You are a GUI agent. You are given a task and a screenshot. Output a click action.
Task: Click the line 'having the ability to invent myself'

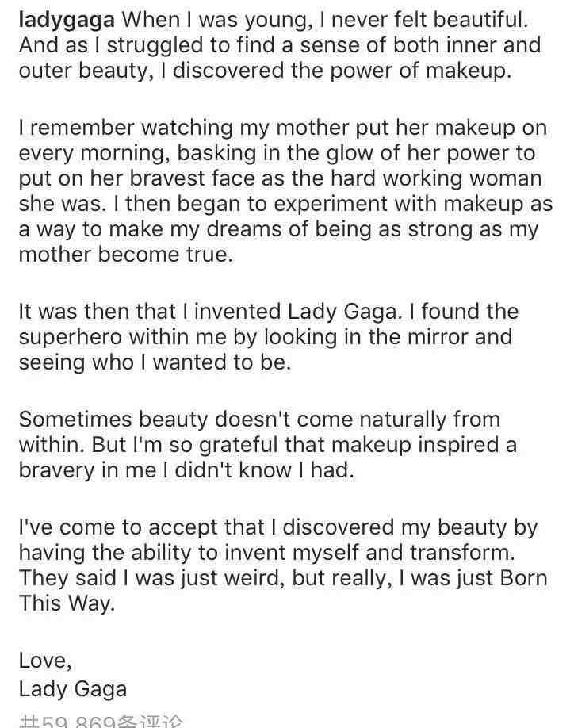pos(267,553)
